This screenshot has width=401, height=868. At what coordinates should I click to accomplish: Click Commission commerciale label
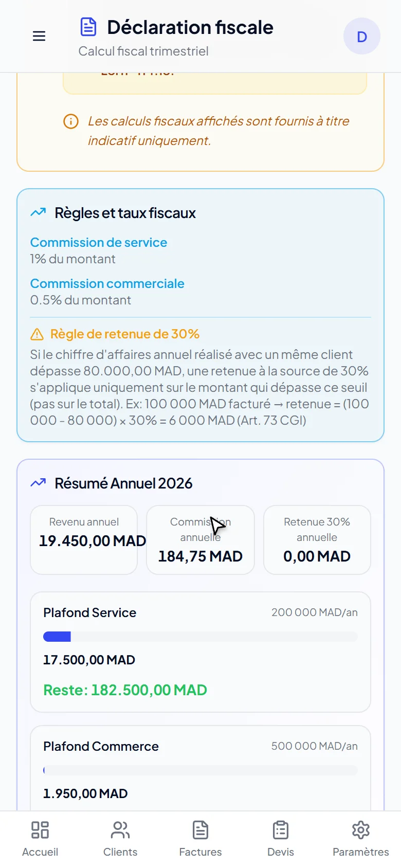click(x=107, y=283)
